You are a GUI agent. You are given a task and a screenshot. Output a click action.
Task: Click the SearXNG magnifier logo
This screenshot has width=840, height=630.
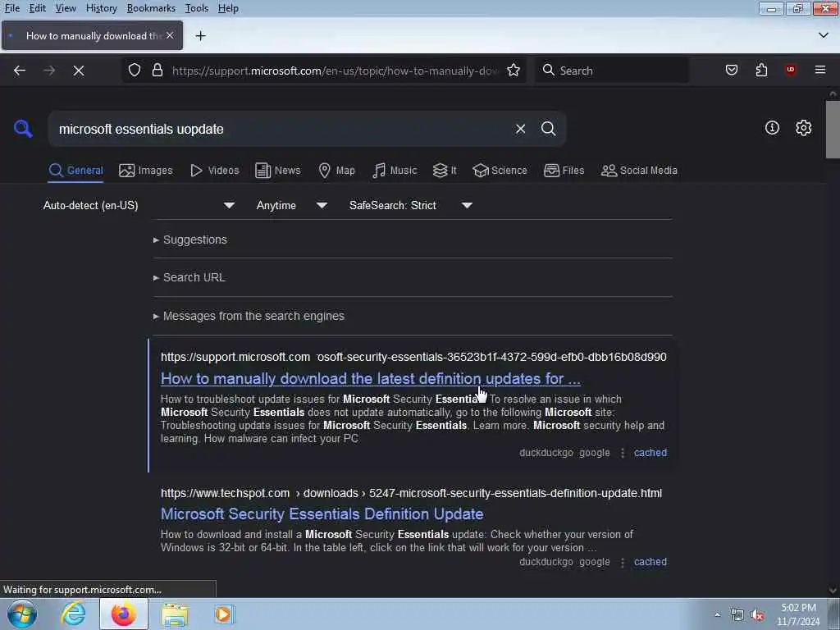pyautogui.click(x=23, y=129)
